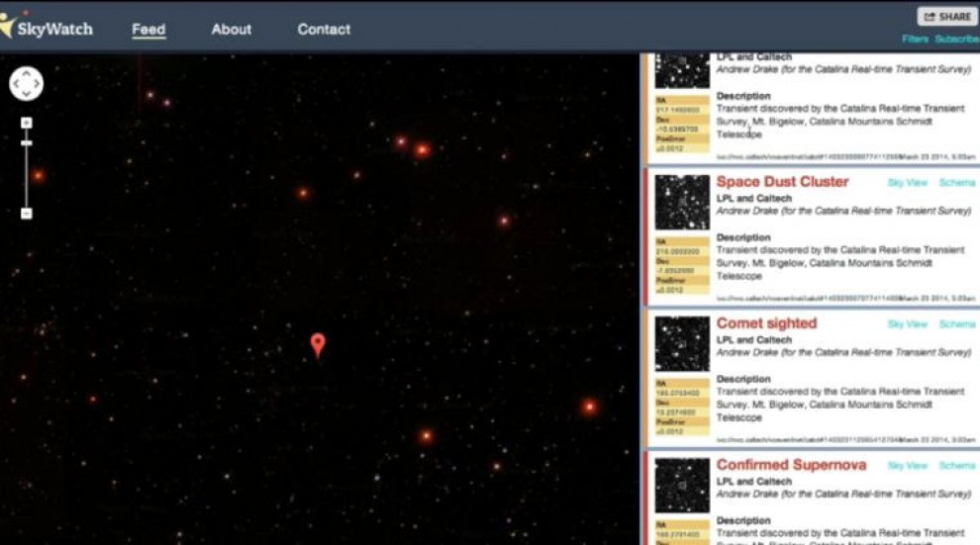Click the Space Dust Cluster coordinates table
This screenshot has height=545, width=980.
[x=682, y=266]
